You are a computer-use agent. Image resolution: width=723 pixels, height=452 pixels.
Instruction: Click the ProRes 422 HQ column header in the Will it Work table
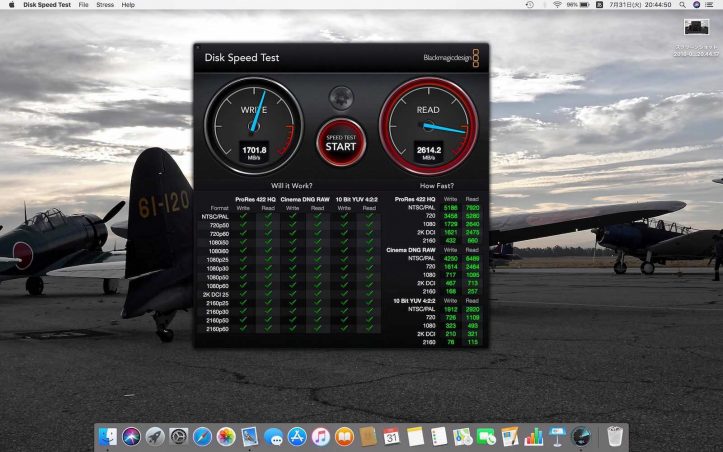coord(255,199)
